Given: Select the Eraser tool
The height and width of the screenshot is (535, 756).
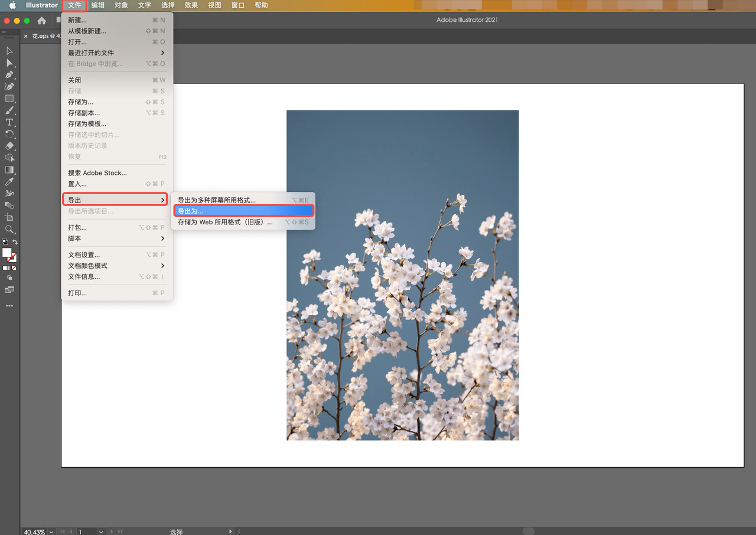Looking at the screenshot, I should pyautogui.click(x=9, y=146).
